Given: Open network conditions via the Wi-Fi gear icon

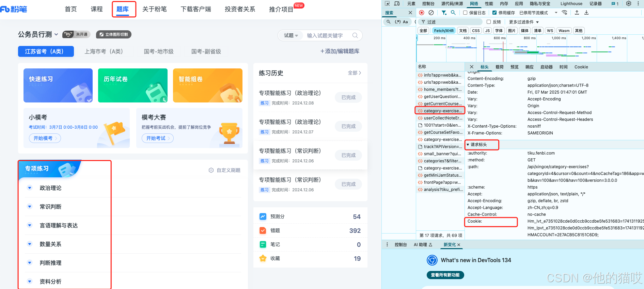Looking at the screenshot, I should click(x=565, y=13).
